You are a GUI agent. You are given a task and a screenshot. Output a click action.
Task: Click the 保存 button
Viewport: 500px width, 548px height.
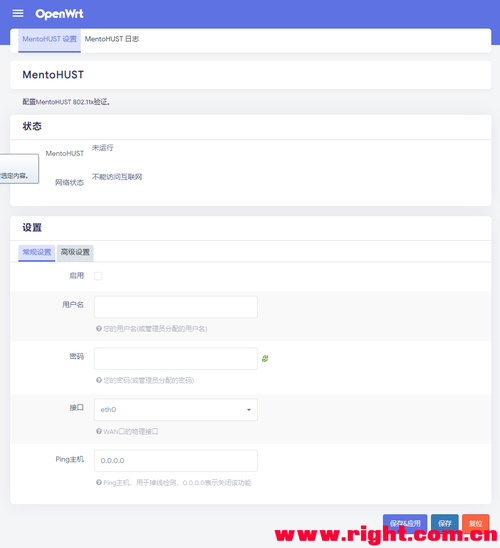(445, 523)
